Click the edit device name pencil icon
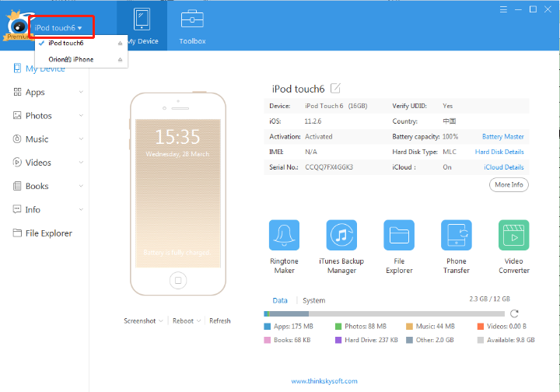The width and height of the screenshot is (560, 392). point(336,89)
